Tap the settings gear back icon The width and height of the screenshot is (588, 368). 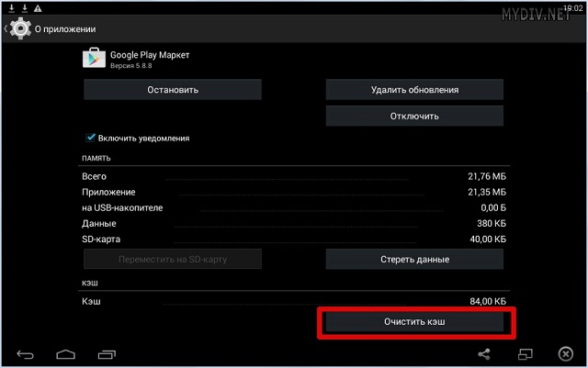coord(18,28)
